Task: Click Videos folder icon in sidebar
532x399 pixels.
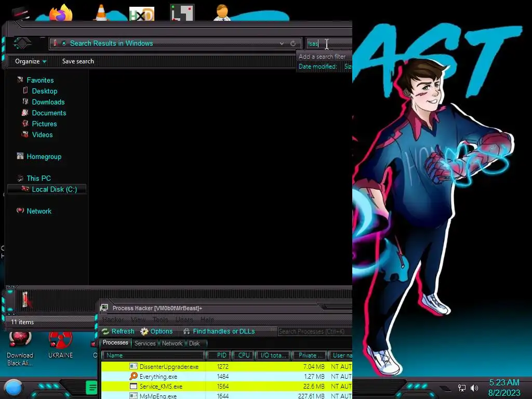Action: tap(25, 134)
